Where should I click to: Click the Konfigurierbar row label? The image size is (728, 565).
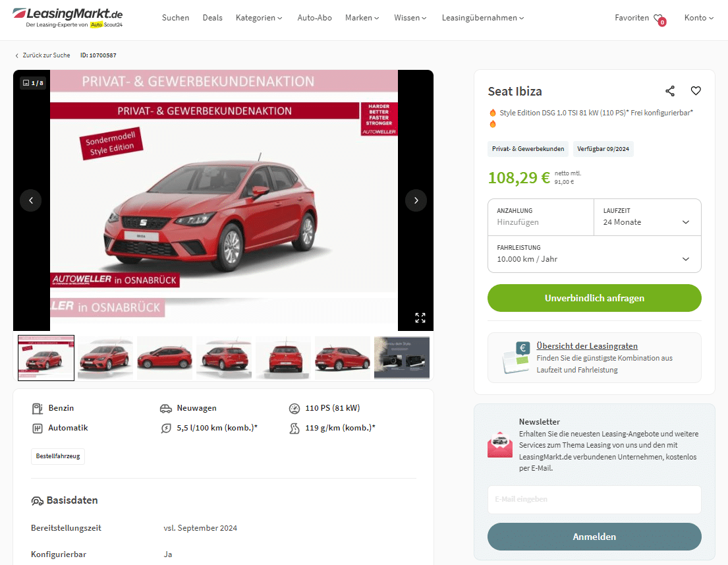(59, 554)
